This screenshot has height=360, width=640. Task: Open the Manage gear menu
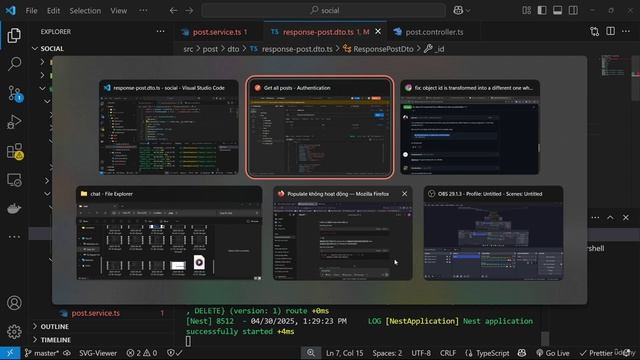(x=14, y=331)
